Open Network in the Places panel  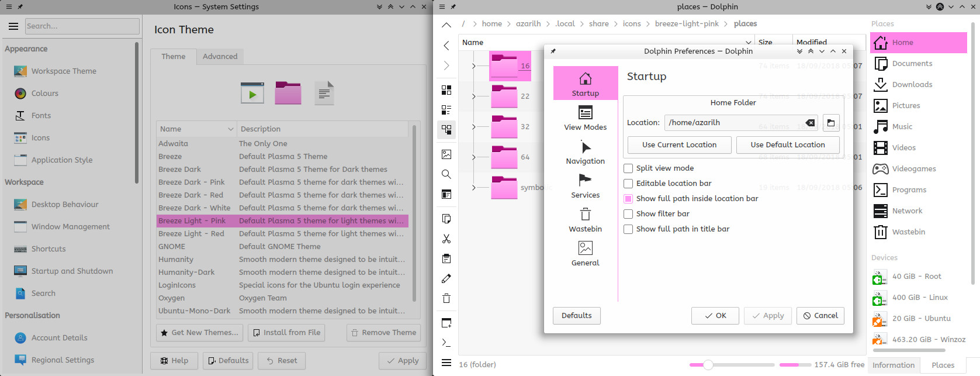pos(919,211)
